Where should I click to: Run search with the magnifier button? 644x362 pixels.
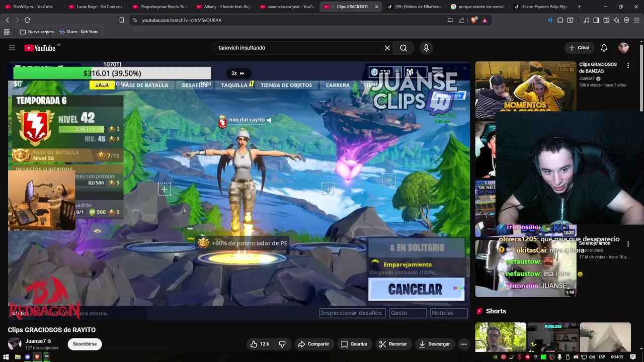(404, 48)
